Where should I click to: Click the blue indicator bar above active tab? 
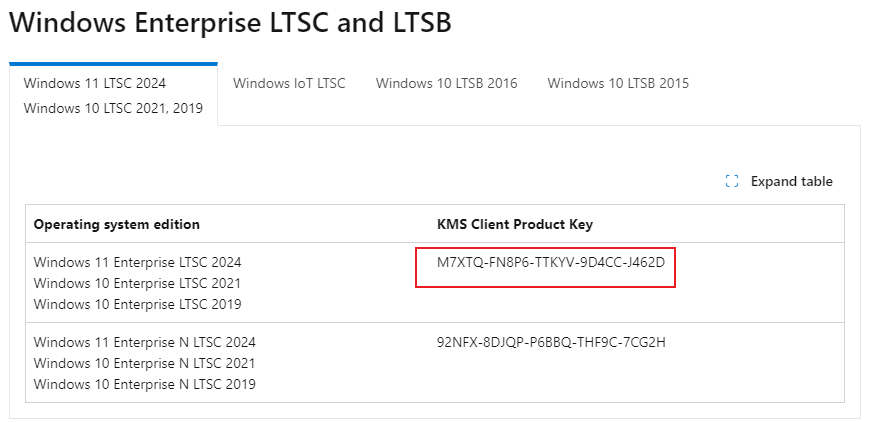pyautogui.click(x=113, y=64)
